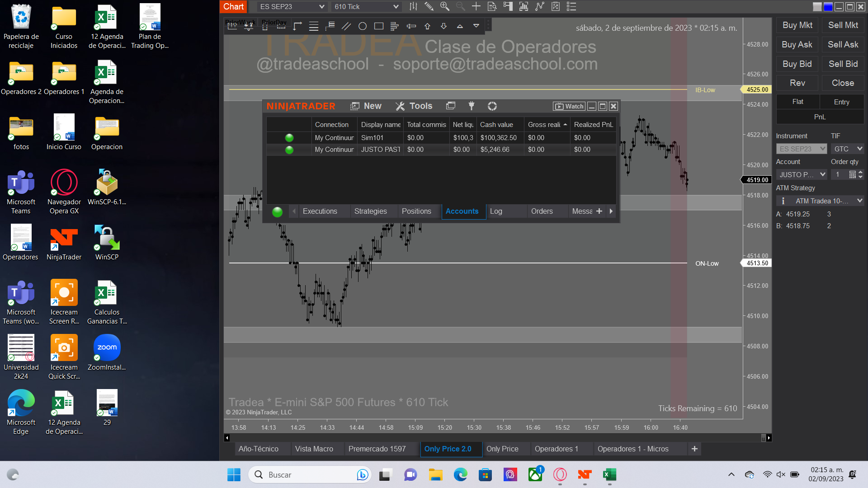Open the New menu in Control Center
This screenshot has width=868, height=488.
point(366,106)
